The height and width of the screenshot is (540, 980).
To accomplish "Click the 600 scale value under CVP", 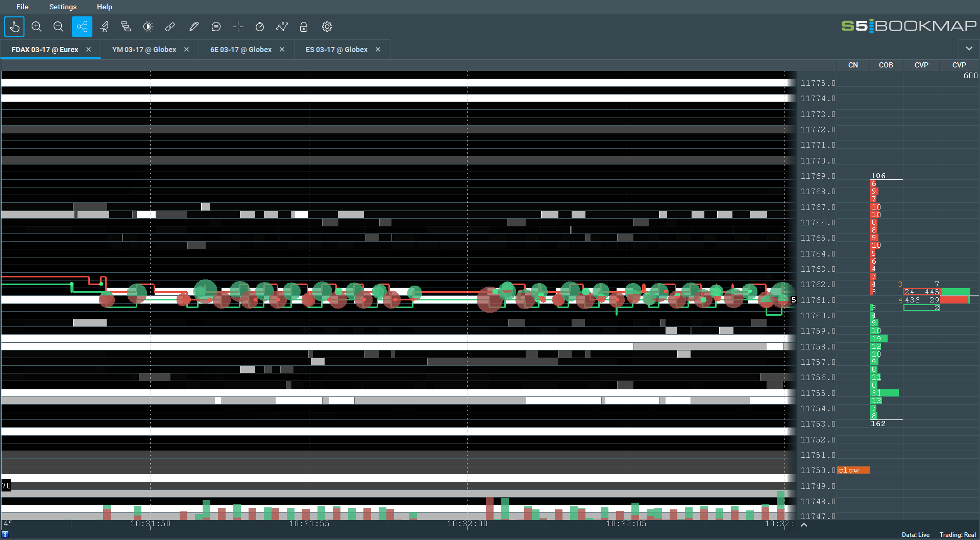I will (x=970, y=76).
